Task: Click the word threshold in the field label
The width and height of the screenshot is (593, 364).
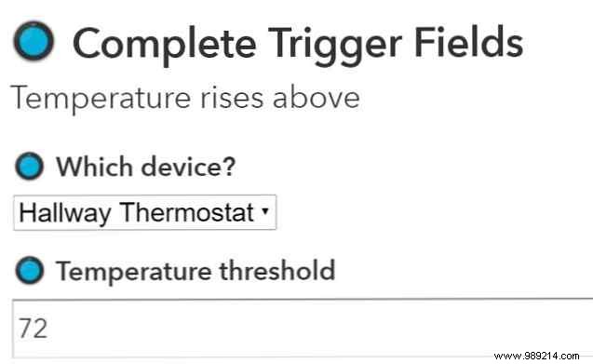Action: 277,270
